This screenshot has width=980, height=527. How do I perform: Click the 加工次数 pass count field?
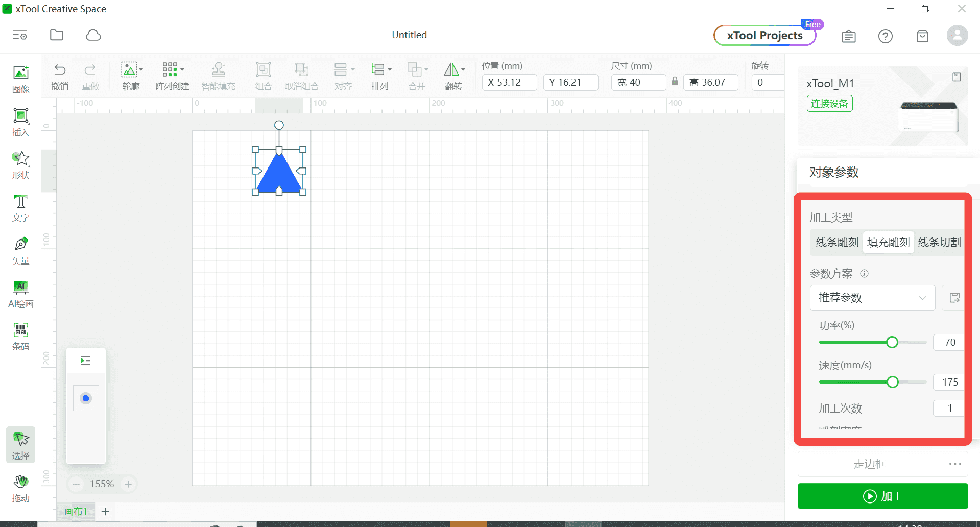pos(948,408)
